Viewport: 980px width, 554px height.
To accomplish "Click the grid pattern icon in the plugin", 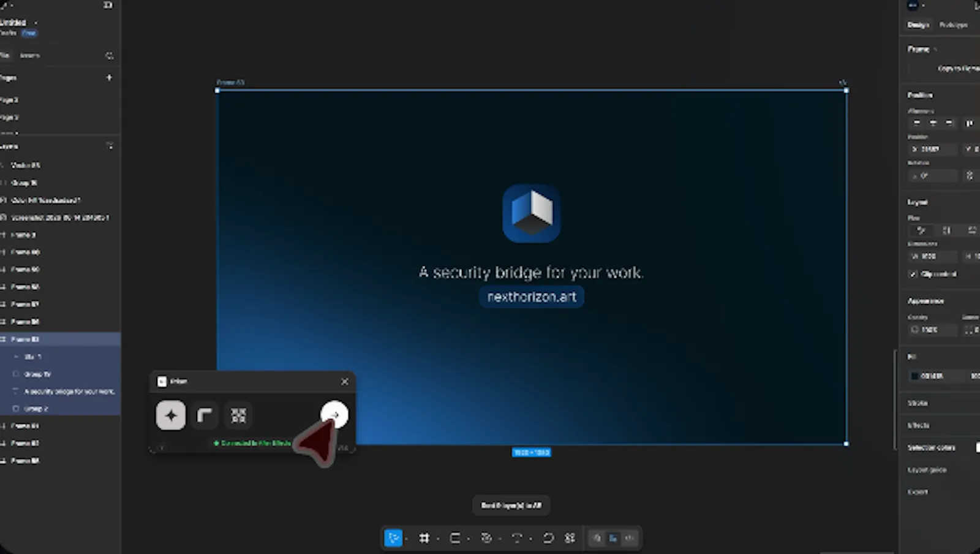I will point(238,415).
